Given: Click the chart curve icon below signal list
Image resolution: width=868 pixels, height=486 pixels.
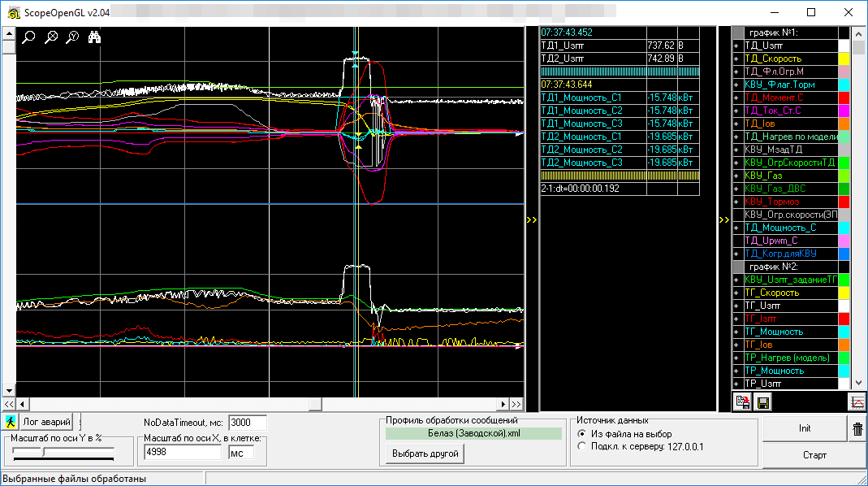Looking at the screenshot, I should [x=857, y=402].
